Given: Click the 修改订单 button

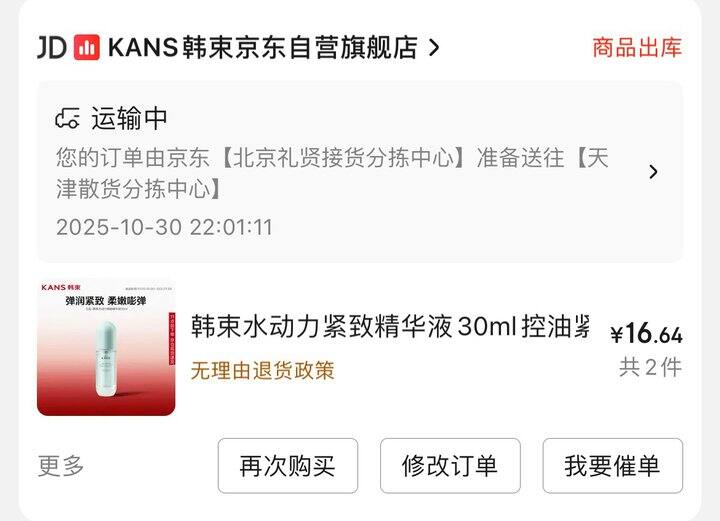Looking at the screenshot, I should click(450, 466).
